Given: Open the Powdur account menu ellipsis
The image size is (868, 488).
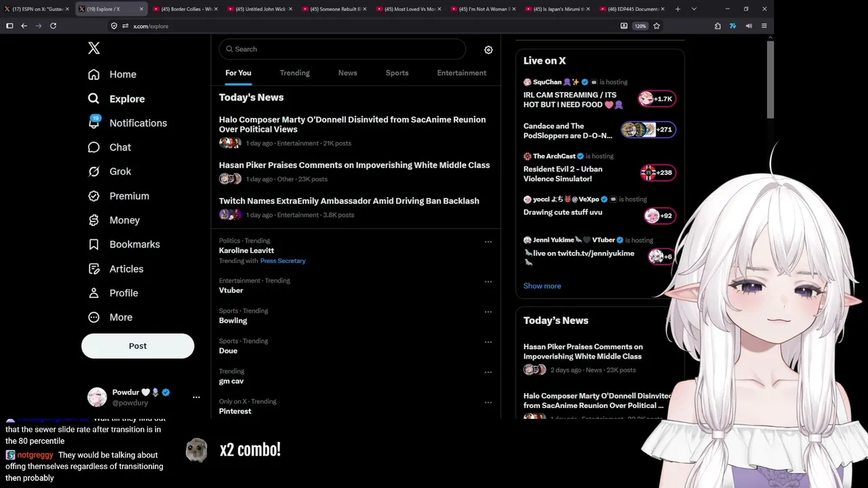Looking at the screenshot, I should 196,397.
